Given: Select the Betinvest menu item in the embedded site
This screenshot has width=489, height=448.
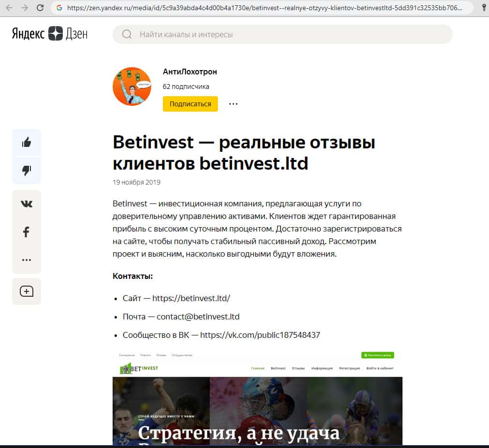Looking at the screenshot, I should point(278,368).
